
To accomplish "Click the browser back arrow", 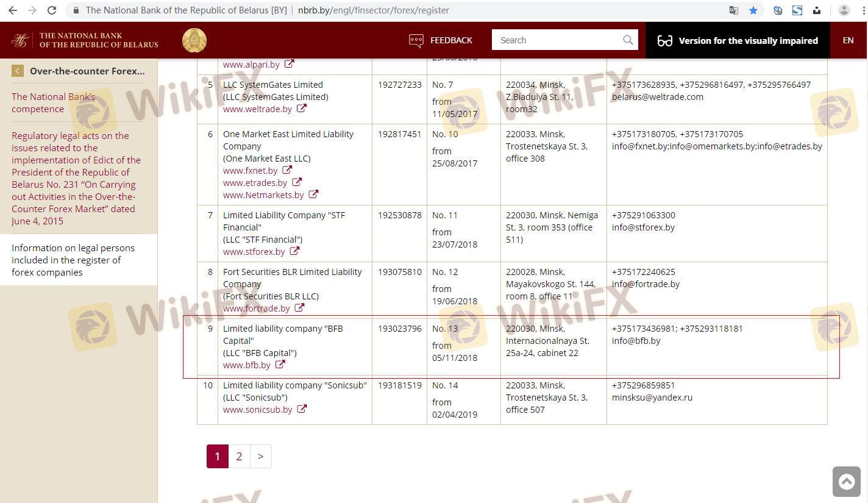I will [x=13, y=10].
